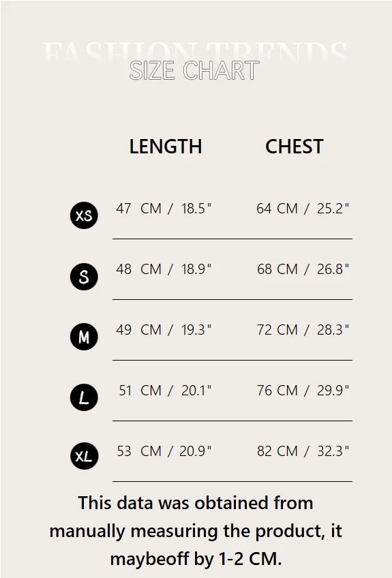Click the manual measuring disclaimer text
Screen dimensions: 392x578
coord(196,531)
